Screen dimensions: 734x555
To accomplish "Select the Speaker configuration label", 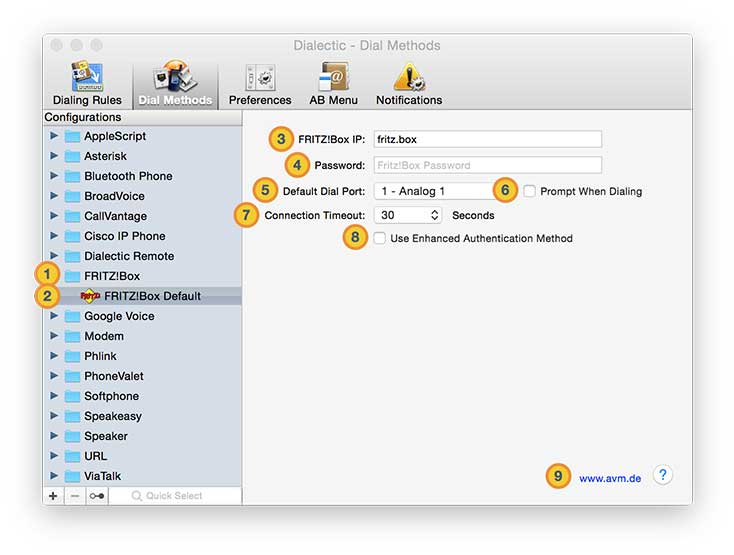I will pyautogui.click(x=106, y=436).
